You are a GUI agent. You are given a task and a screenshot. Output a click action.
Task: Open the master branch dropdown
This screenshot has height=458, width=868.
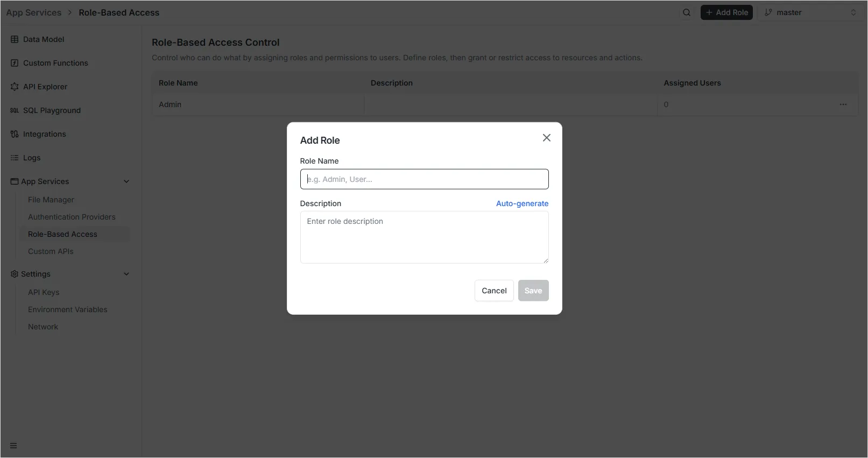click(810, 12)
